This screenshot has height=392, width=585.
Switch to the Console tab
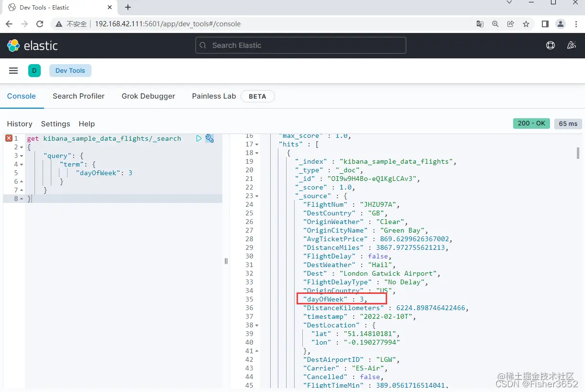[x=22, y=96]
